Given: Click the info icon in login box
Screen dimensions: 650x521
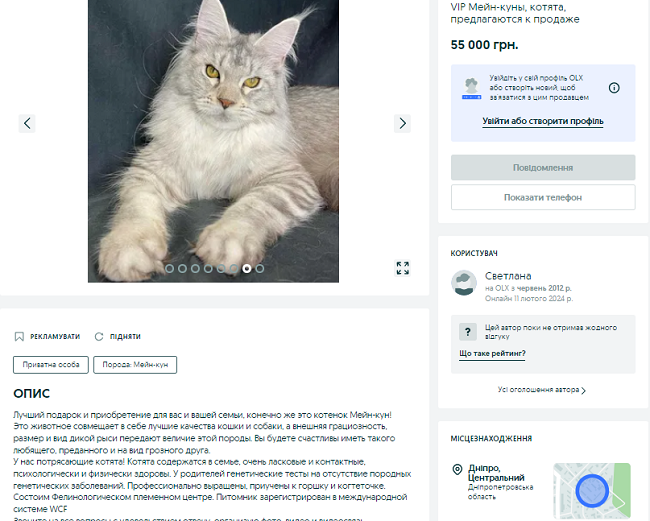Looking at the screenshot, I should tap(614, 88).
